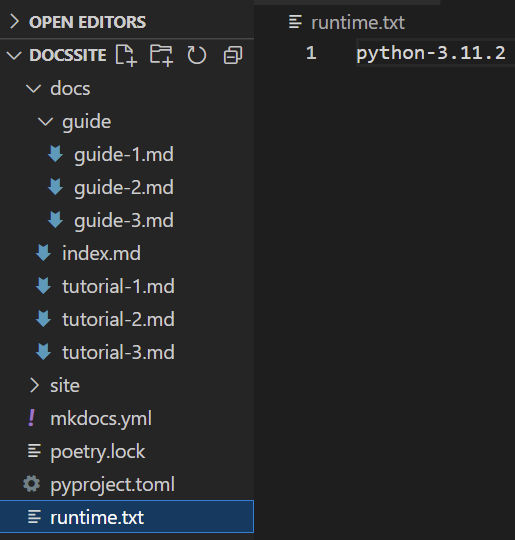The image size is (515, 540).
Task: Collapse the DOCSSITE project section
Action: coord(14,55)
